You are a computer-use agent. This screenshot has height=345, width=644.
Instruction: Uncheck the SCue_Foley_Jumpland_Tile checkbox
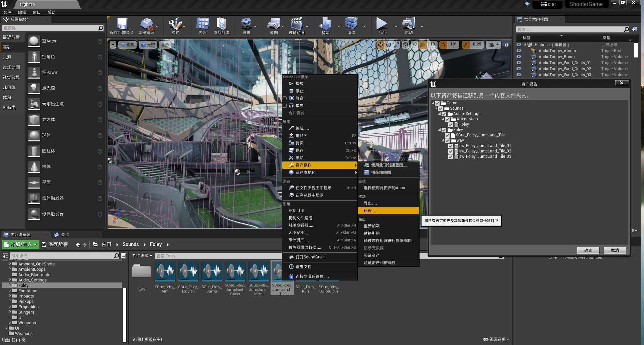click(x=447, y=135)
